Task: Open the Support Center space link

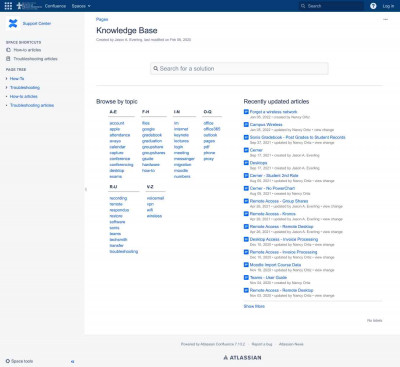Action: [x=37, y=23]
